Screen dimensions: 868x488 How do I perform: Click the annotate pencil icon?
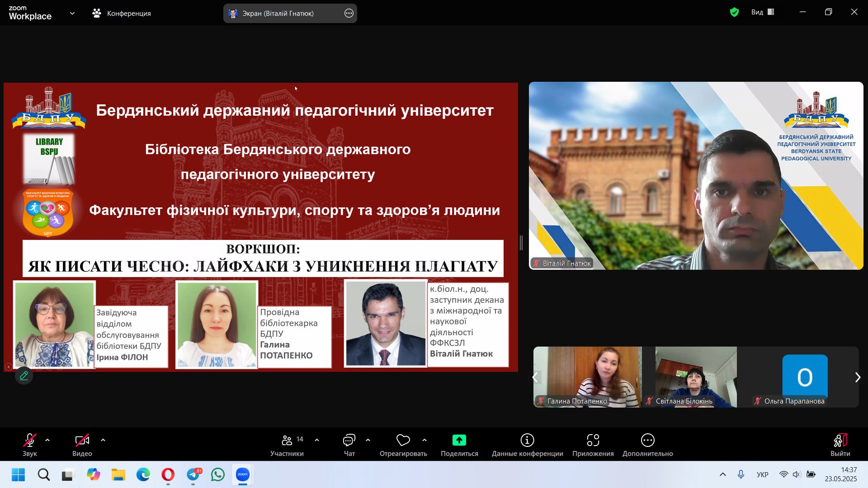[x=24, y=375]
